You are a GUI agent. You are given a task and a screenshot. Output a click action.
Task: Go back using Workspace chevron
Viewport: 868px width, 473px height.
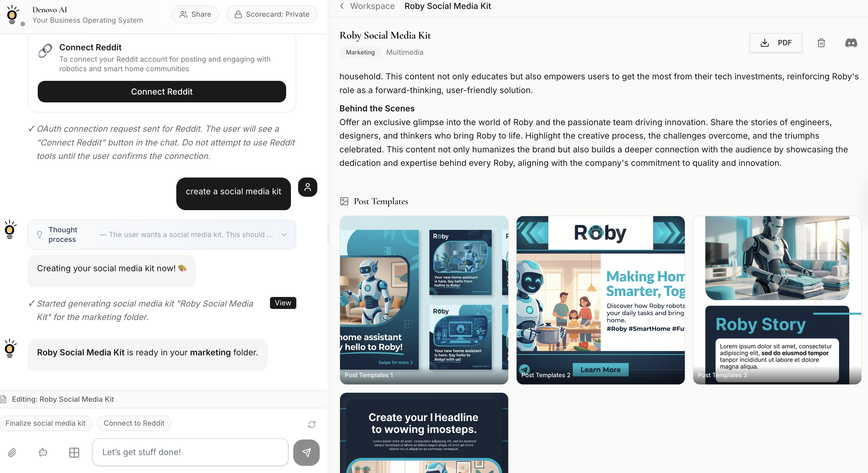342,6
